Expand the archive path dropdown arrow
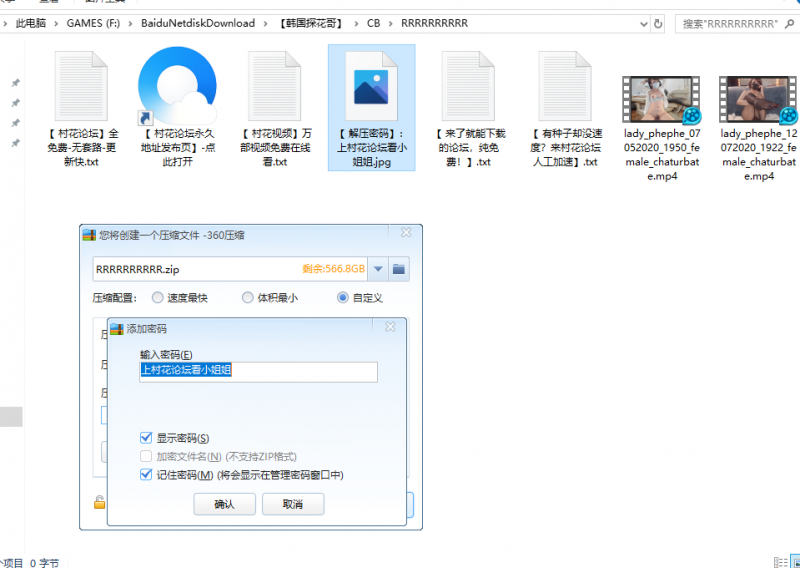The image size is (800, 568). tap(378, 269)
